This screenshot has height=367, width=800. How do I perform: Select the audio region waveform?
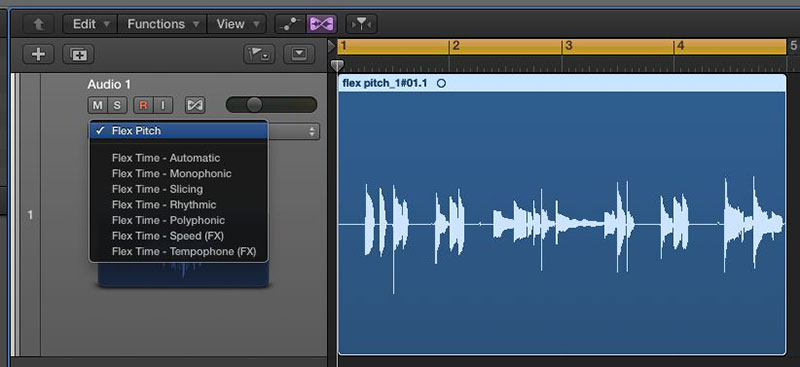click(561, 223)
